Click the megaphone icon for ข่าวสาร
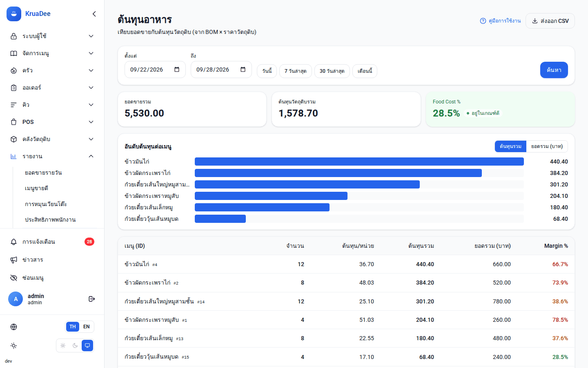 coord(14,260)
